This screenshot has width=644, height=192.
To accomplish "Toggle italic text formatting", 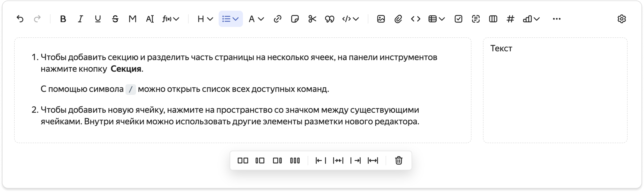I will point(80,19).
